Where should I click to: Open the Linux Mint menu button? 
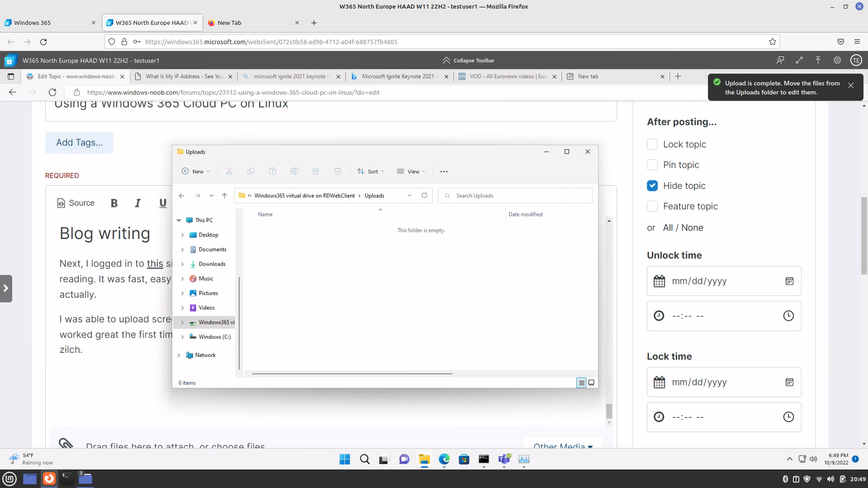(9, 479)
